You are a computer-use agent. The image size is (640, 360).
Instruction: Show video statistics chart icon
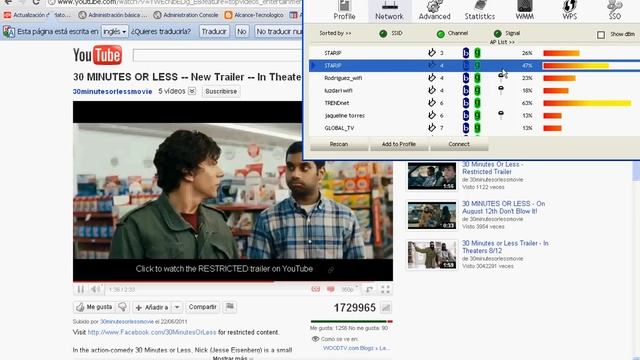coord(386,308)
